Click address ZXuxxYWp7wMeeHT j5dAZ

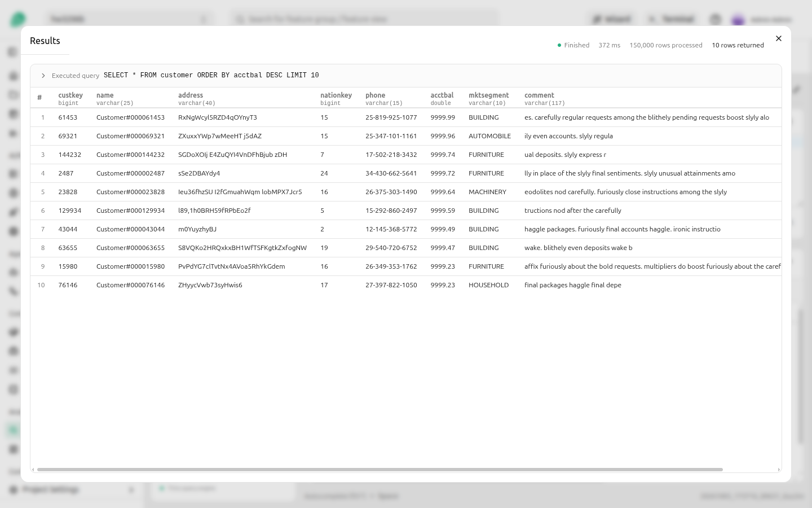(x=220, y=136)
